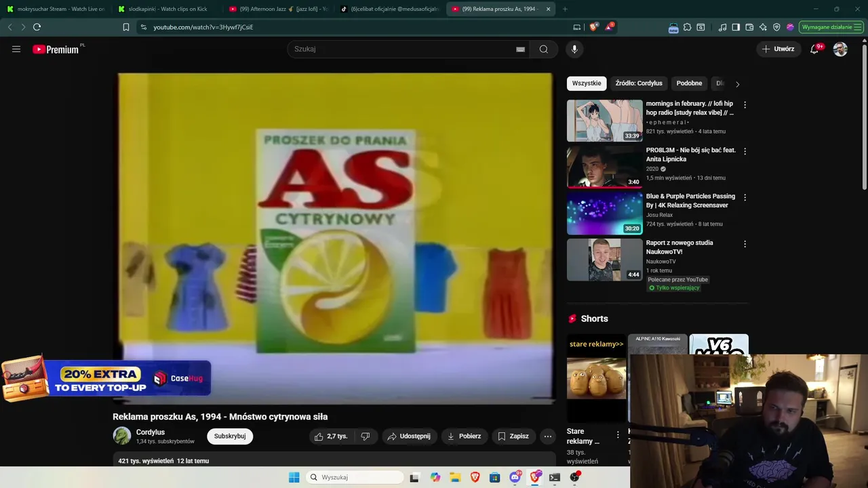Viewport: 868px width, 488px height.
Task: Switch to mokrysuchar Stream tab
Action: click(56, 9)
